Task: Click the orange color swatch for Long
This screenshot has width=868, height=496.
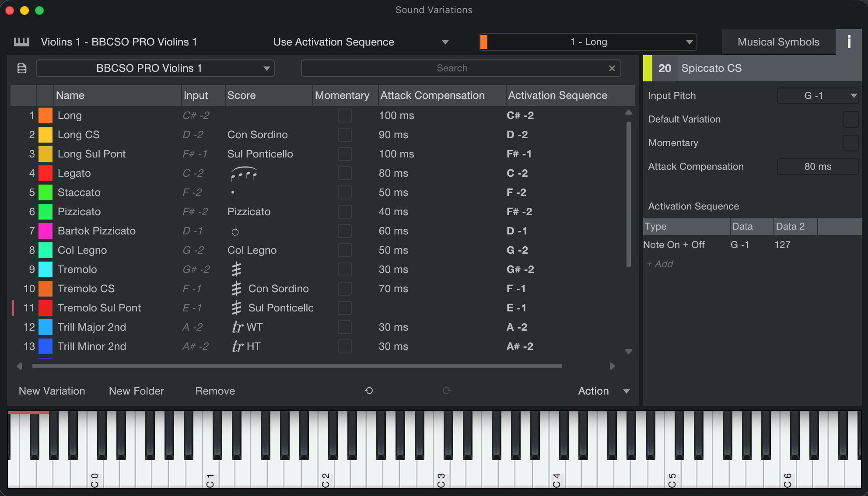Action: tap(45, 115)
